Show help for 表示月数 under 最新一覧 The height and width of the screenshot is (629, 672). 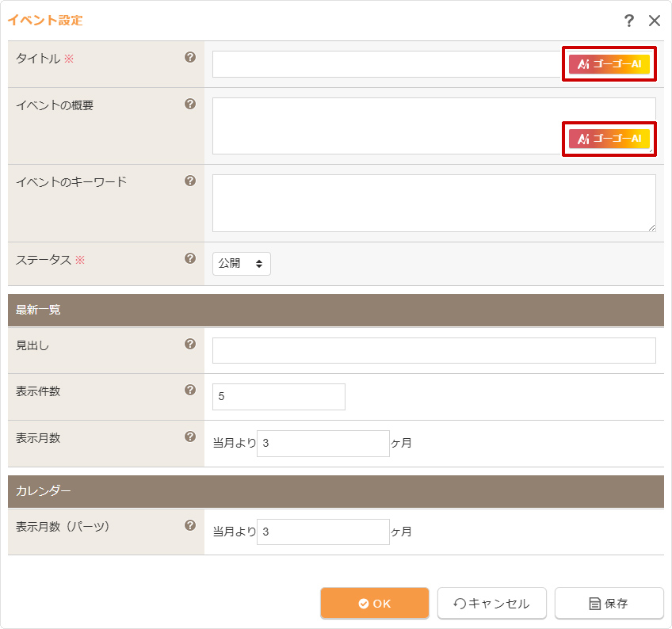tap(190, 436)
